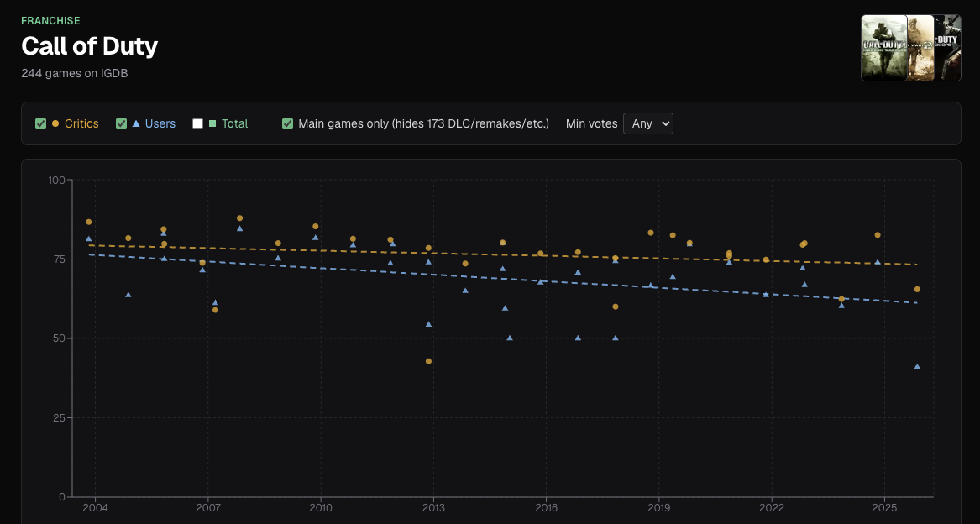Click the 50 y-axis label
This screenshot has width=980, height=524.
tap(60, 338)
